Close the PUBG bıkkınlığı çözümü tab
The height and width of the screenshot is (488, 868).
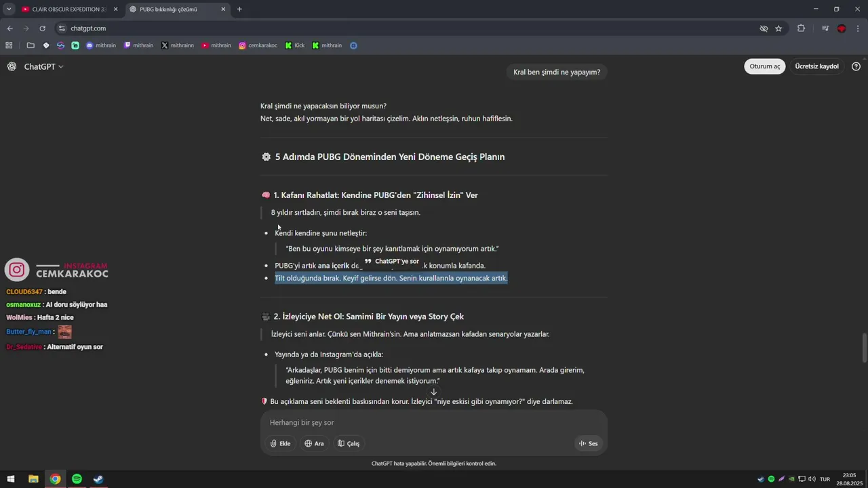[x=223, y=9]
